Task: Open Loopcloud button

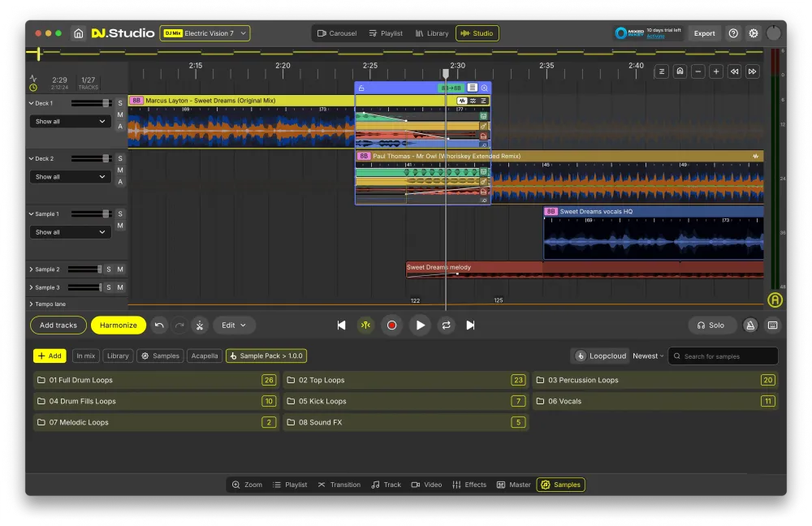Action: point(601,356)
